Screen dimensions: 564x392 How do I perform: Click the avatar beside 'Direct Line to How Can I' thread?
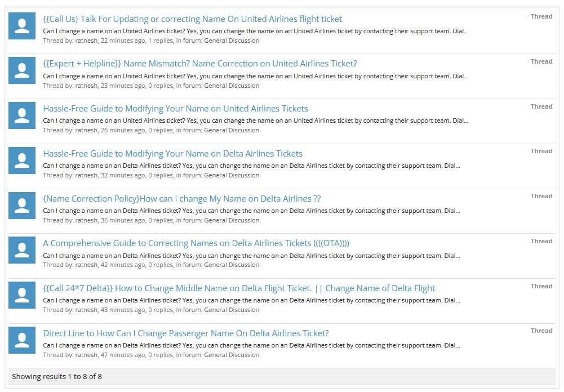coord(22,340)
